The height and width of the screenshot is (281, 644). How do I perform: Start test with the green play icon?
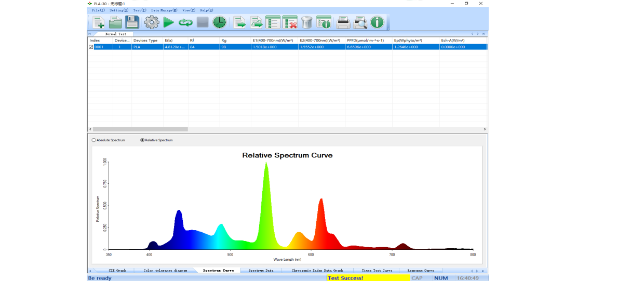click(168, 22)
